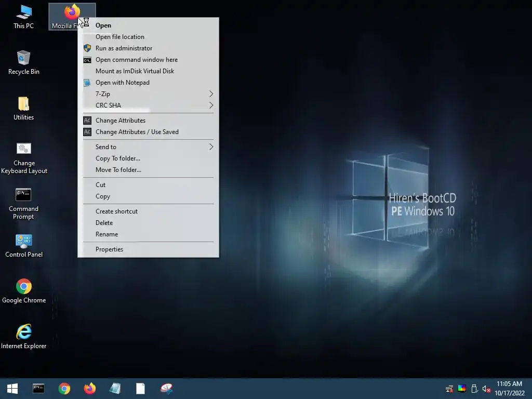Viewport: 532px width, 399px height.
Task: Choose Open file location
Action: (148, 37)
